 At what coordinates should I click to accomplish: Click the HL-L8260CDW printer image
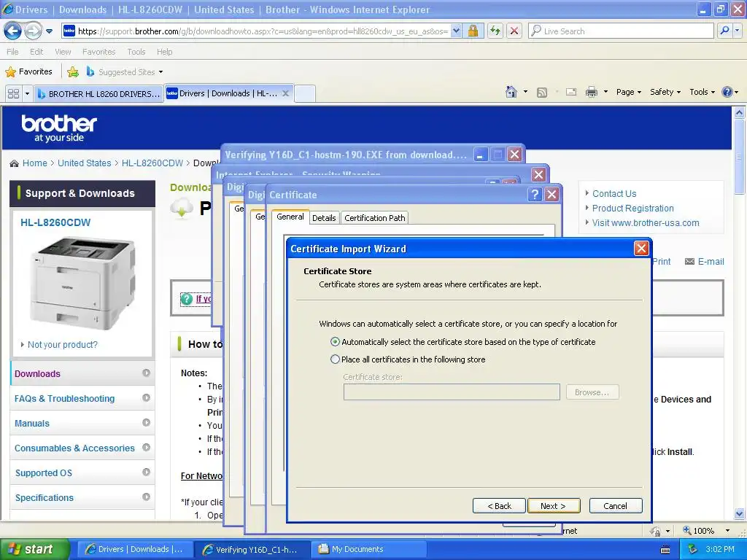coord(82,282)
